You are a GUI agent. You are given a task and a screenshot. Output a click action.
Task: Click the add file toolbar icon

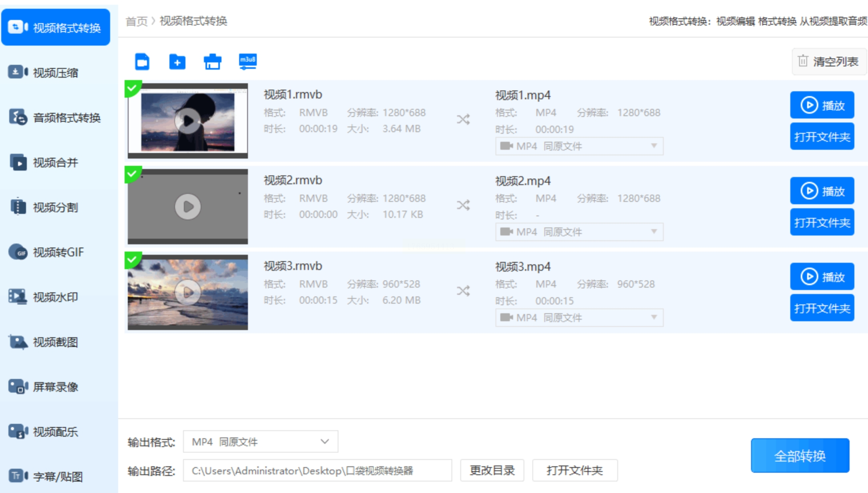pyautogui.click(x=142, y=62)
